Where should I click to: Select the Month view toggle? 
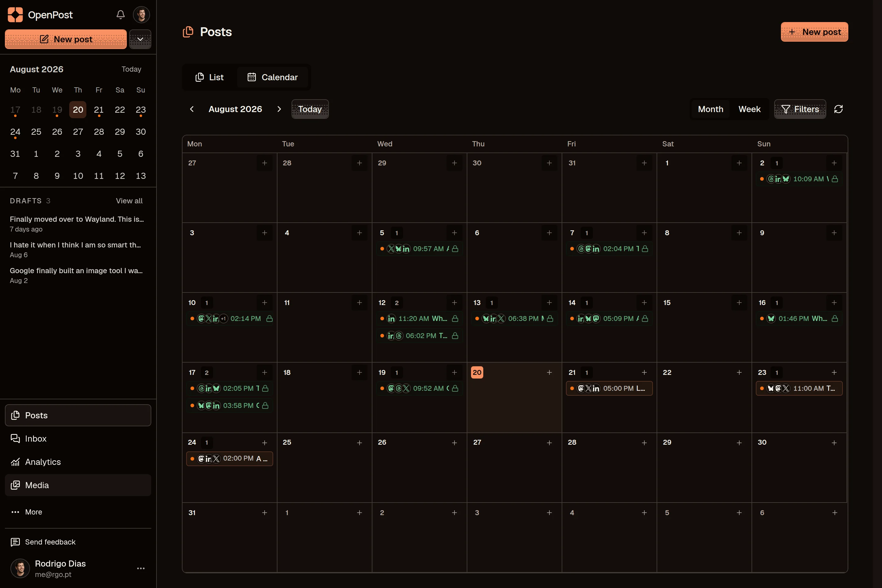(x=710, y=109)
